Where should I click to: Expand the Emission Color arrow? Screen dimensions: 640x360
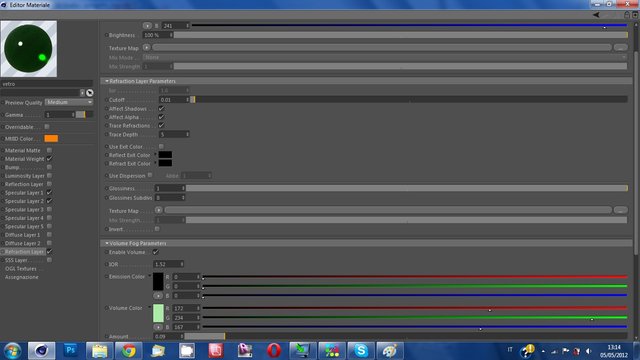[x=149, y=276]
